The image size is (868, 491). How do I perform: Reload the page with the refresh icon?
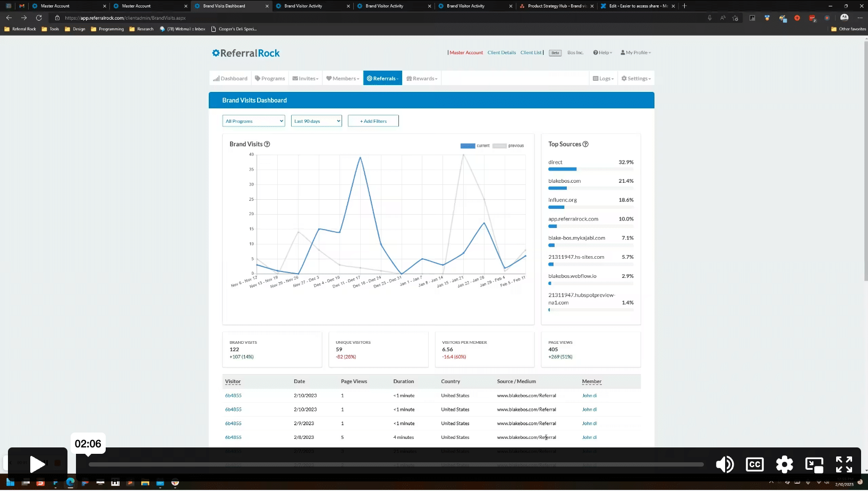(39, 18)
